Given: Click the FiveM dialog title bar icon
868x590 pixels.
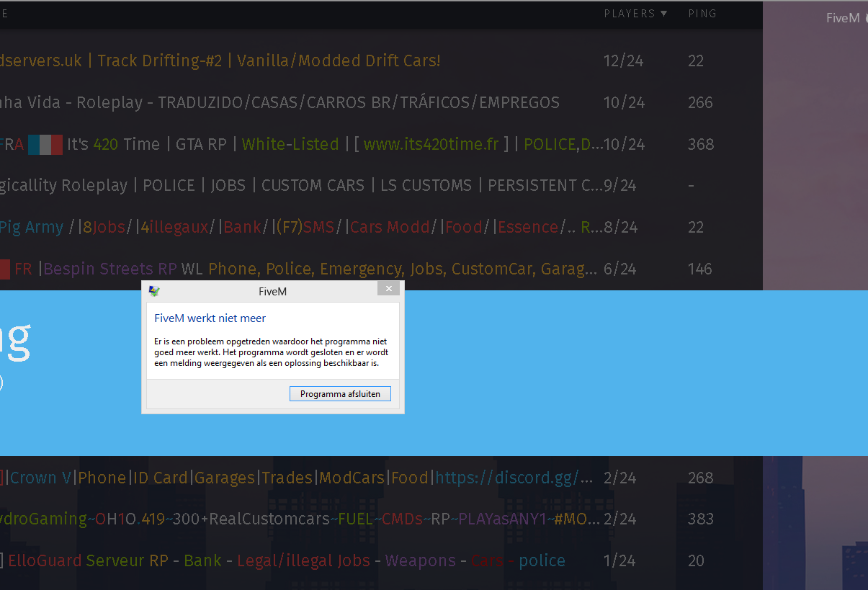Looking at the screenshot, I should (x=154, y=291).
